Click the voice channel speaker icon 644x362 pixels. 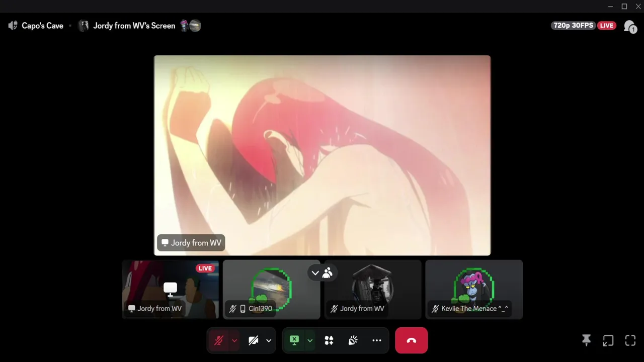point(13,26)
